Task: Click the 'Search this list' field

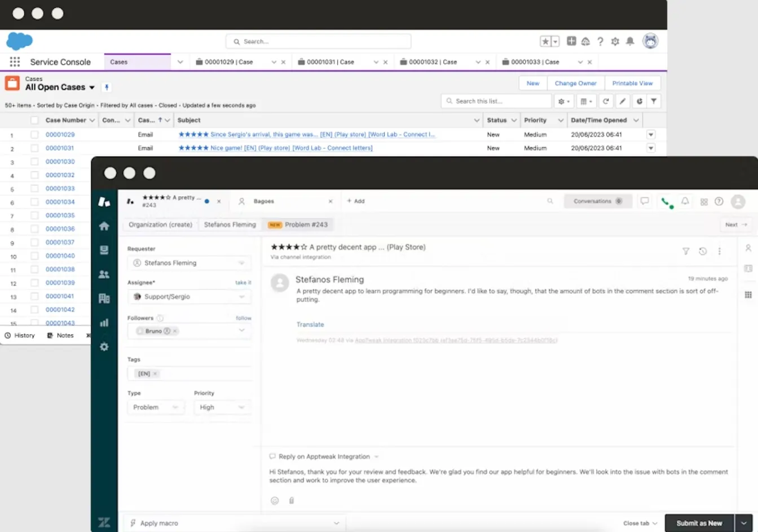Action: (496, 101)
